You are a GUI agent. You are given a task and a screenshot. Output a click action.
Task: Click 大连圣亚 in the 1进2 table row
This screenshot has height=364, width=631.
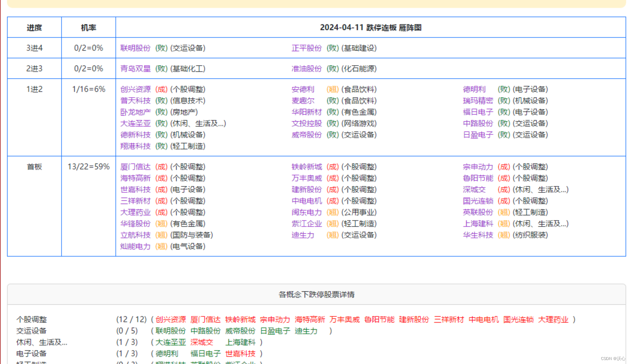click(x=136, y=123)
